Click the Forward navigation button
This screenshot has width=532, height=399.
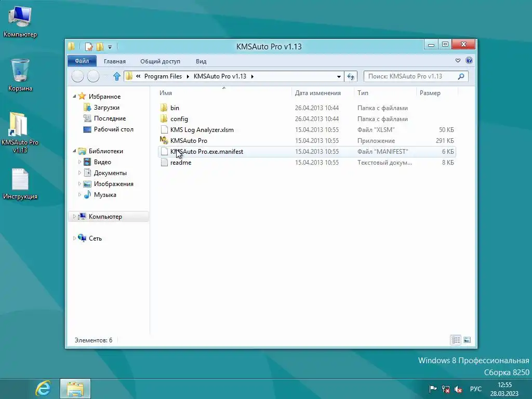coord(94,76)
